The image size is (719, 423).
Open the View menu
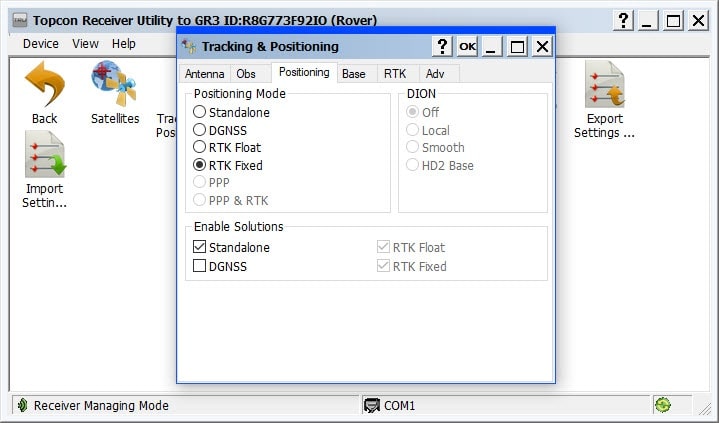[85, 44]
